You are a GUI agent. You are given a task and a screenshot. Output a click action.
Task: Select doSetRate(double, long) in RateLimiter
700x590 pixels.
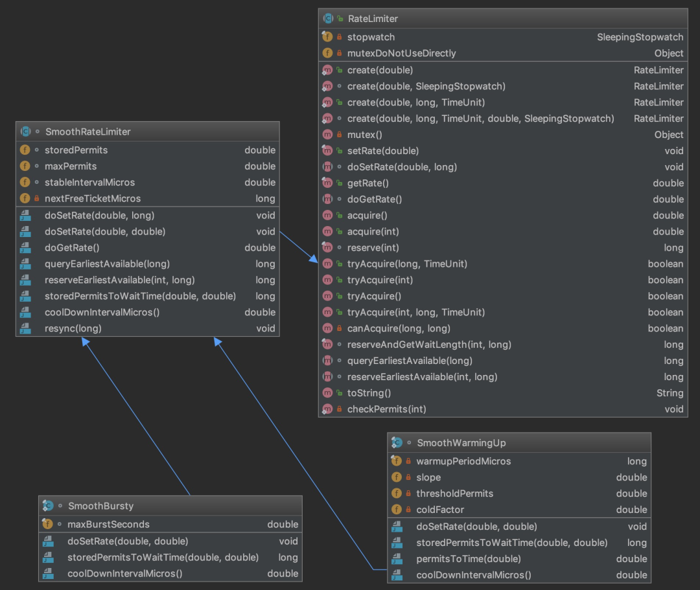pyautogui.click(x=402, y=167)
